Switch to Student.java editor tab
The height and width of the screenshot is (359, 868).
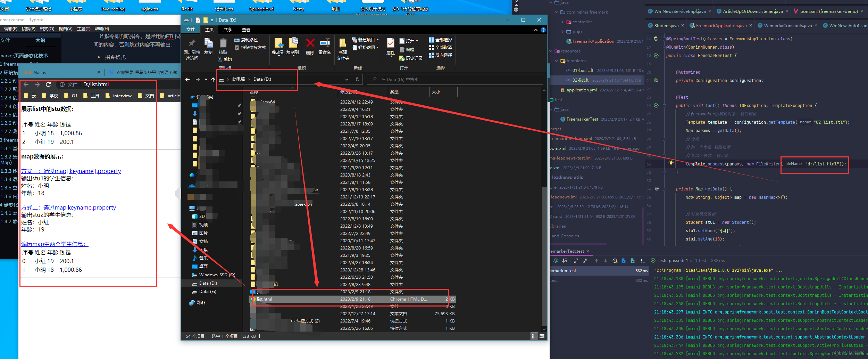click(666, 26)
